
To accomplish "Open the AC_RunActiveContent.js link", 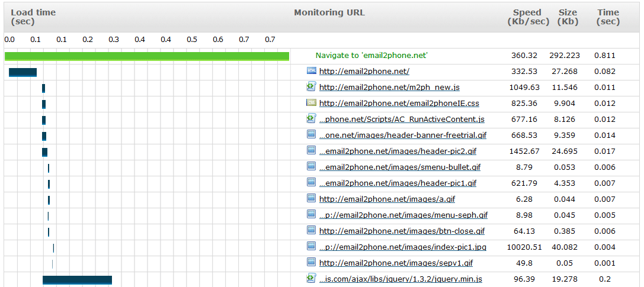I will tap(402, 120).
